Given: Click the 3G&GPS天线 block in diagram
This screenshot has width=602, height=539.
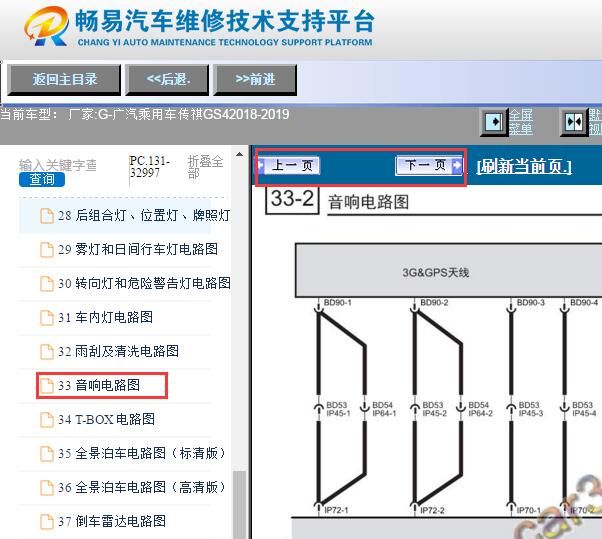Looking at the screenshot, I should point(448,270).
